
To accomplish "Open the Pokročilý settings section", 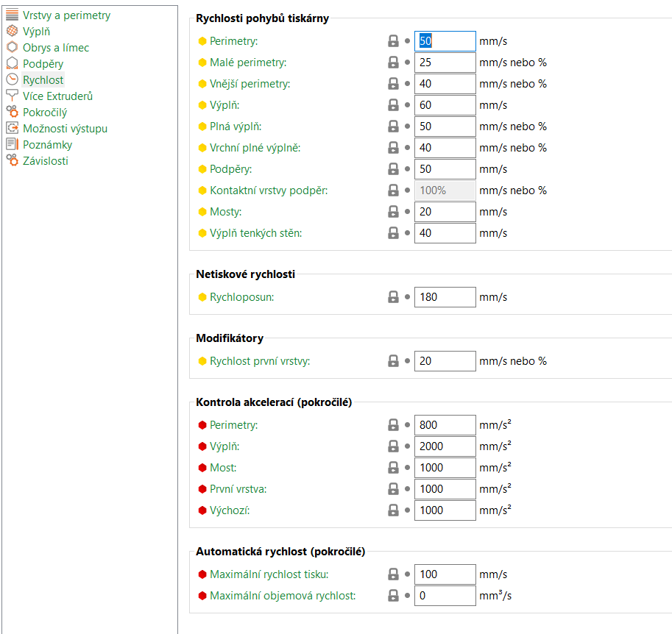I will click(x=44, y=112).
